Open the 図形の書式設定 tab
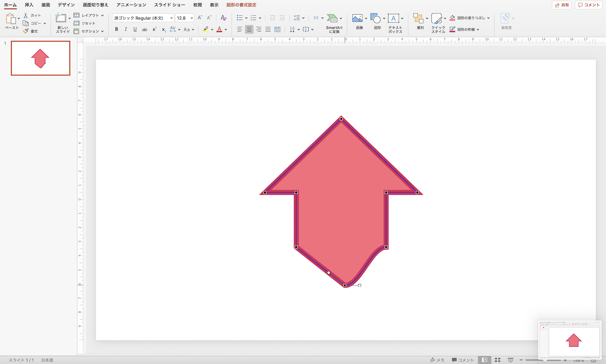The width and height of the screenshot is (606, 364). (241, 5)
